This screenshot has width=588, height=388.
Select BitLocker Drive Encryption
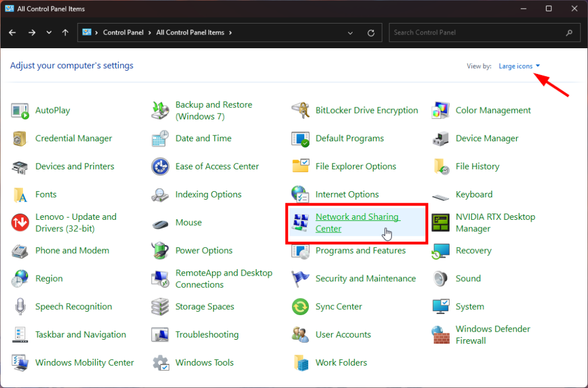[366, 110]
